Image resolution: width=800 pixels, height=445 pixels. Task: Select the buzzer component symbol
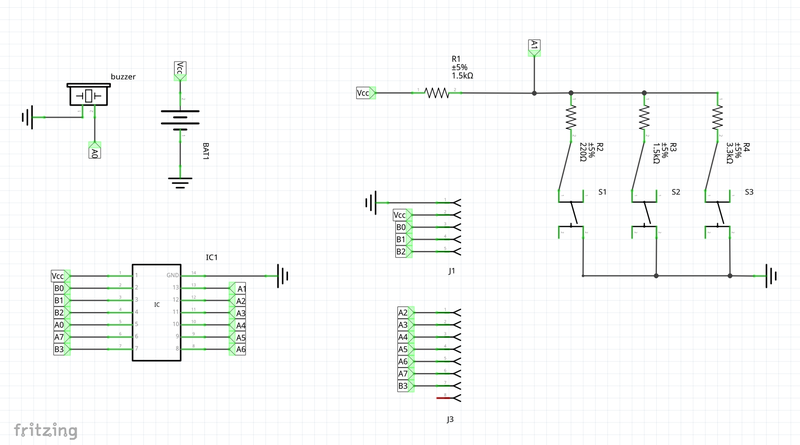click(x=88, y=95)
